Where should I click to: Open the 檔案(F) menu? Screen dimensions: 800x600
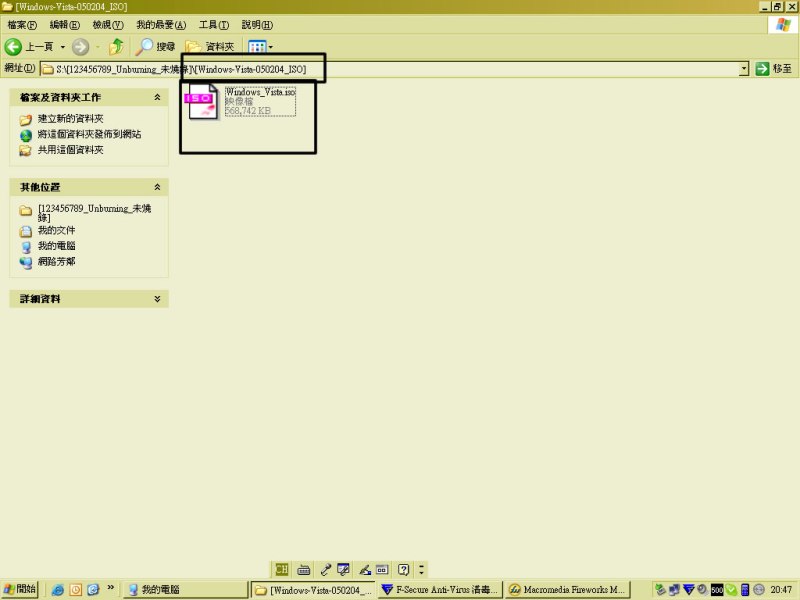(x=22, y=24)
